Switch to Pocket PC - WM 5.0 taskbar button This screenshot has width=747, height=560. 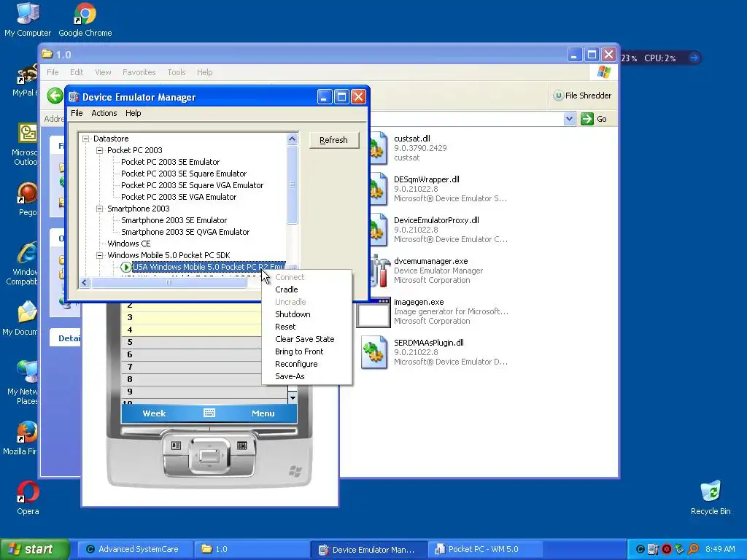(485, 549)
